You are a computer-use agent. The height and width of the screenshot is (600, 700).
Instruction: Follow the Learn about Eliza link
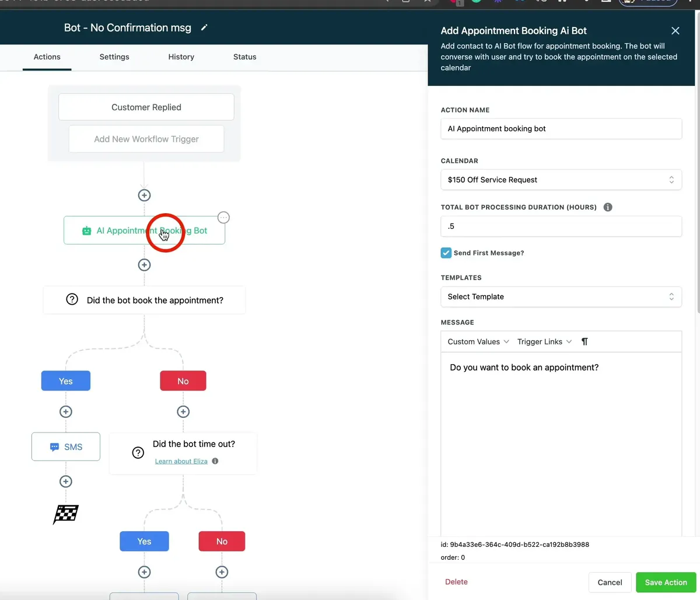(181, 461)
